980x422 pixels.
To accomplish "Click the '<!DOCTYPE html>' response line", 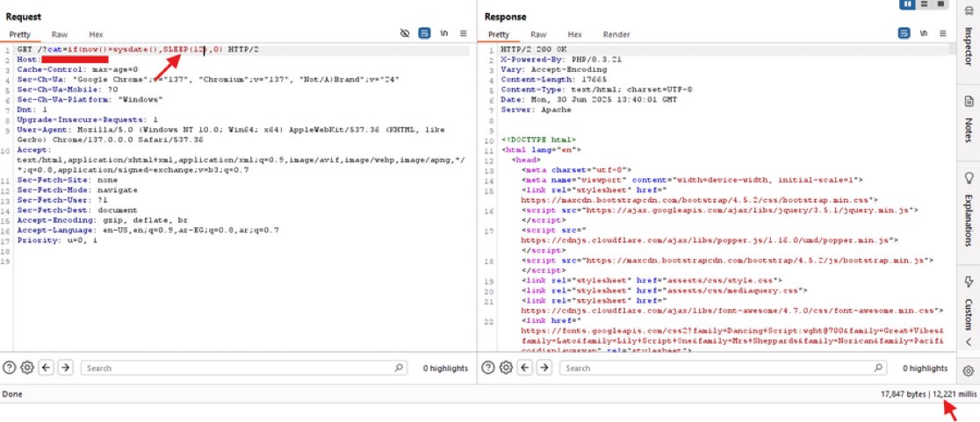I will 539,139.
